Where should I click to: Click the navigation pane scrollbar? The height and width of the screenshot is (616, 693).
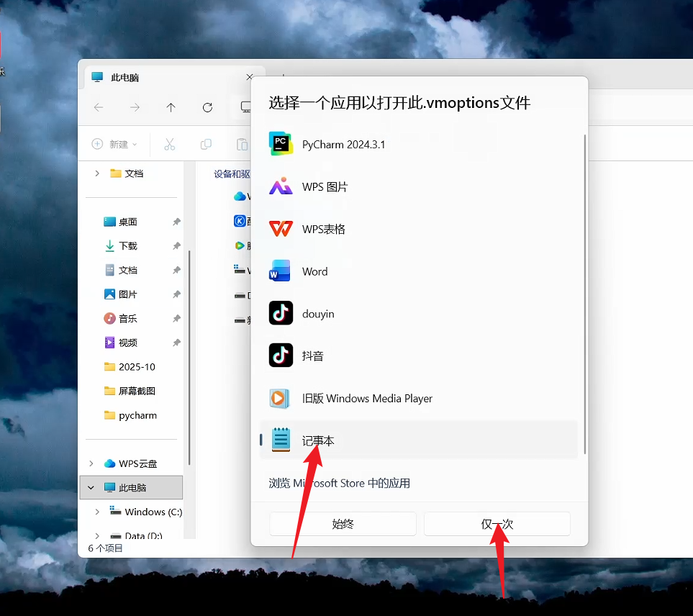pyautogui.click(x=189, y=358)
